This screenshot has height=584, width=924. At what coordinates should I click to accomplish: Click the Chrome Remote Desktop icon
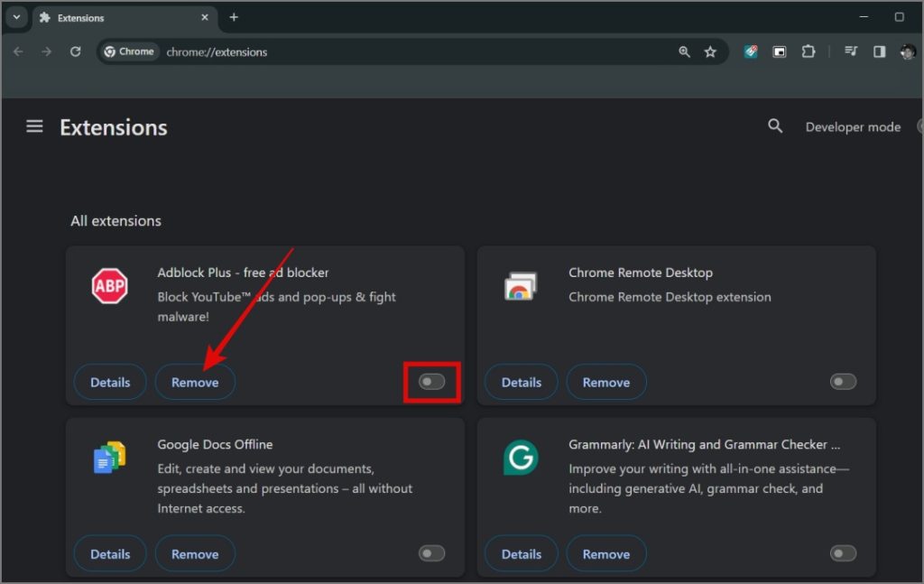(x=521, y=286)
